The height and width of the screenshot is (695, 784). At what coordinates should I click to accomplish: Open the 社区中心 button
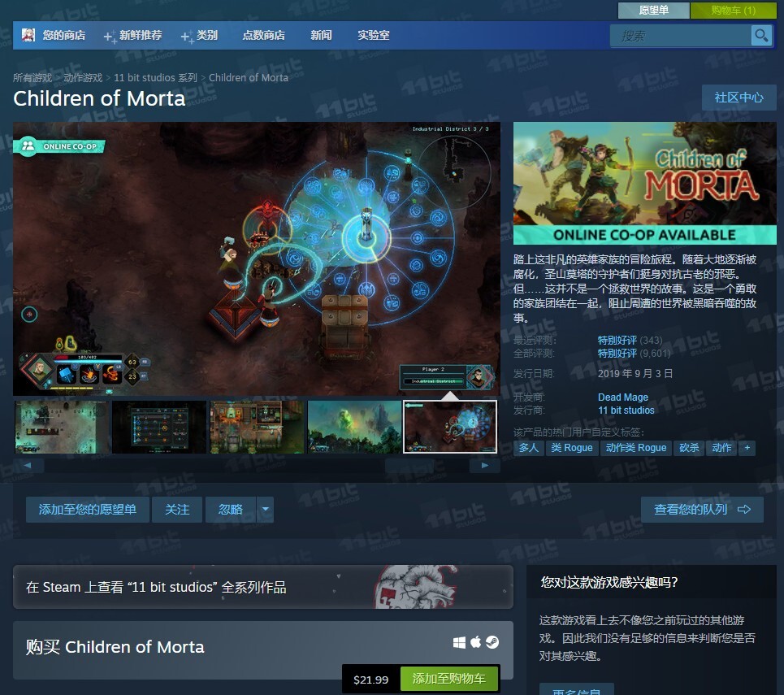739,98
